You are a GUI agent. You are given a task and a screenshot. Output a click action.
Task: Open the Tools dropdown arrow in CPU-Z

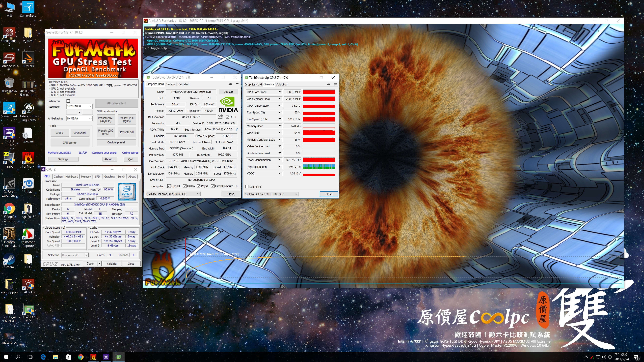99,264
